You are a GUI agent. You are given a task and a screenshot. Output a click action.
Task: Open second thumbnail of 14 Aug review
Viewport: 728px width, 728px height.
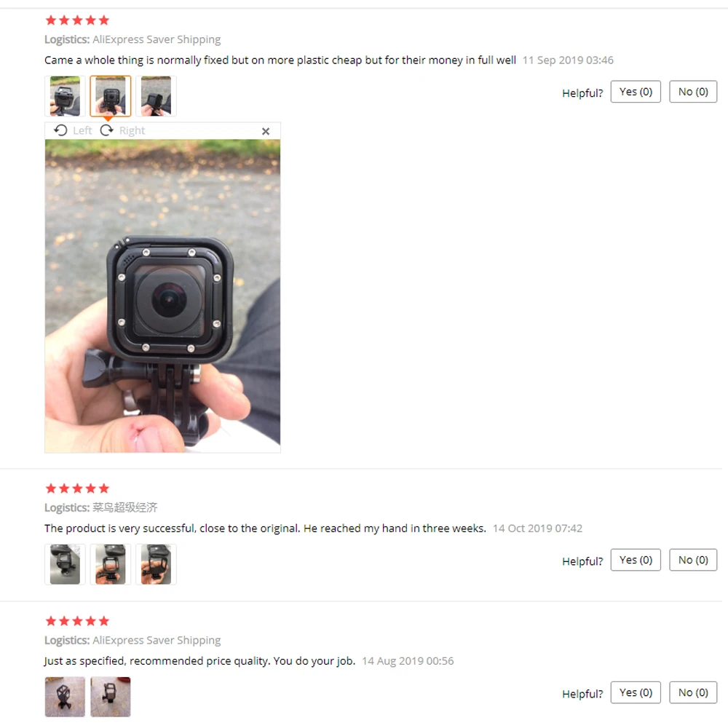coord(111,697)
